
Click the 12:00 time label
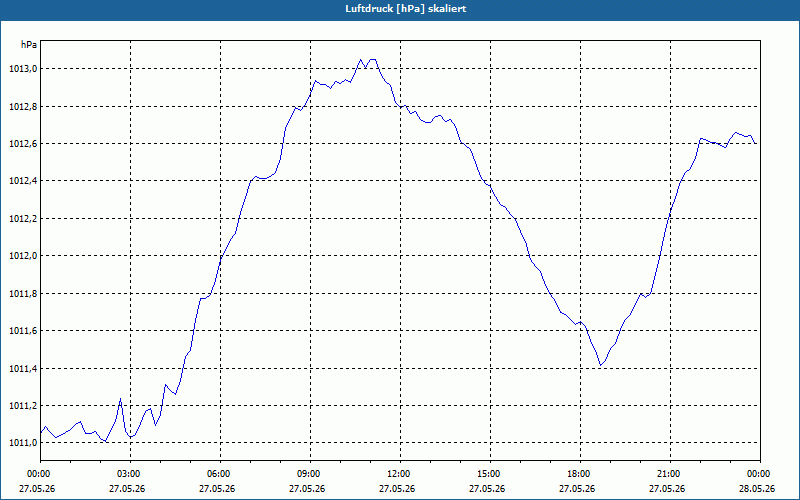tap(401, 474)
